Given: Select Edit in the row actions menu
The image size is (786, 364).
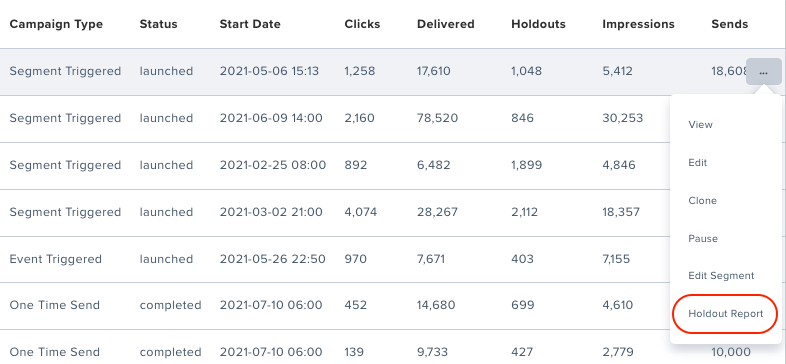Looking at the screenshot, I should 697,162.
